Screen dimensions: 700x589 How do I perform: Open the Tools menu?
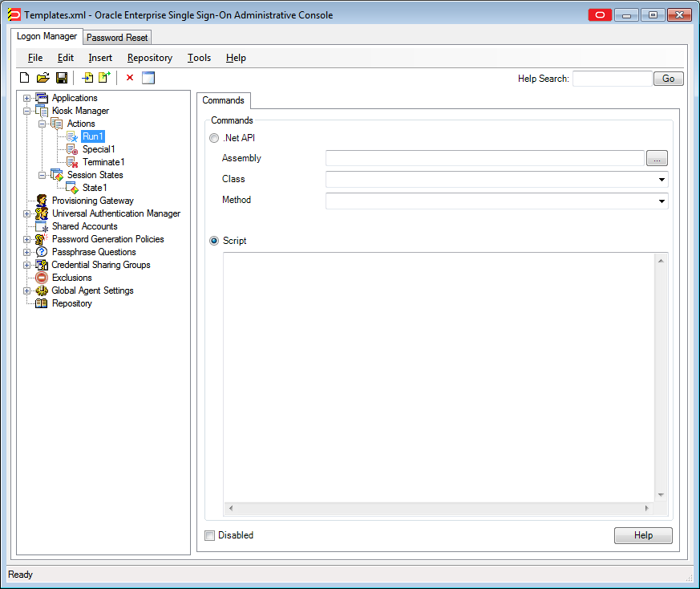[x=199, y=58]
